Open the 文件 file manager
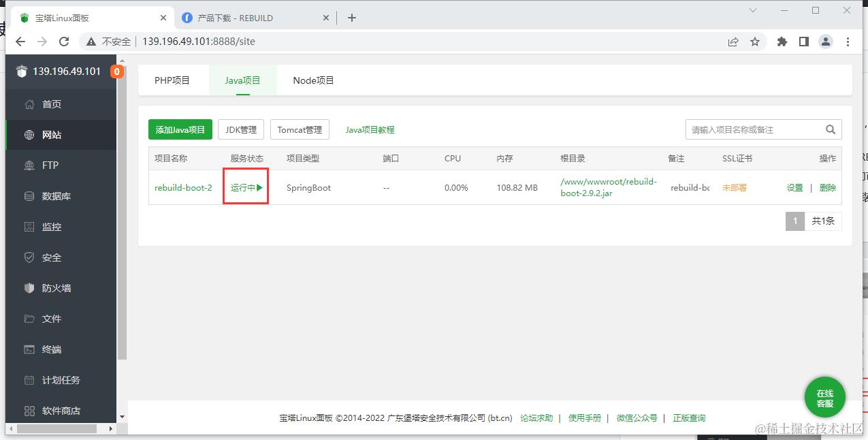Screen dimensions: 868x440 tap(51, 318)
